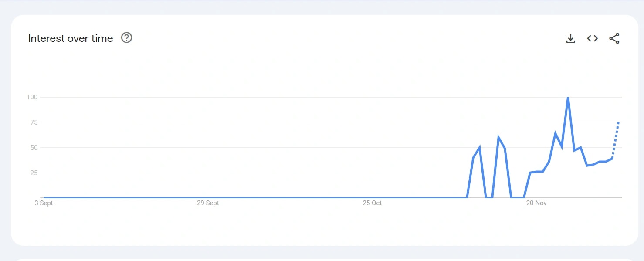Viewport: 644px width, 261px height.
Task: Click the 25 Oct date label
Action: point(372,203)
